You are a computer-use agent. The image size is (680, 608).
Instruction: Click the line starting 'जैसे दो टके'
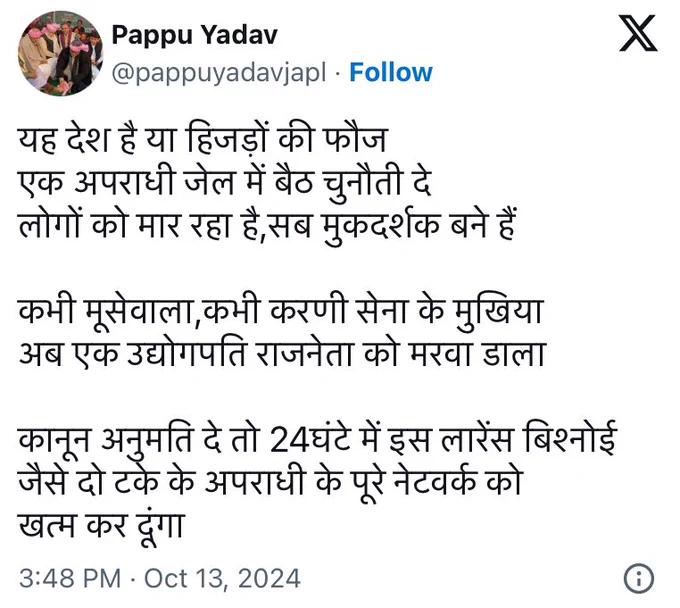coord(270,481)
